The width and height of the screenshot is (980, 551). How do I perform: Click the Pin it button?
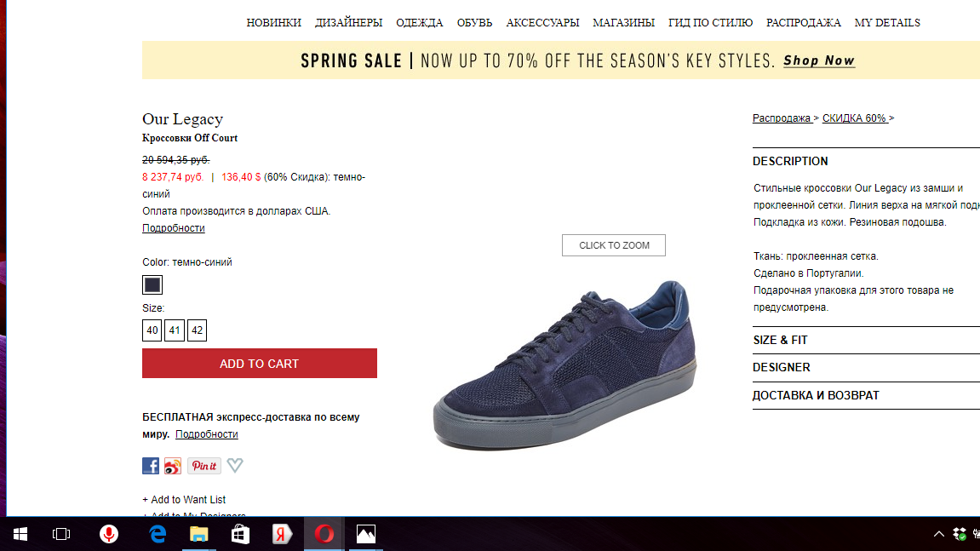point(204,466)
